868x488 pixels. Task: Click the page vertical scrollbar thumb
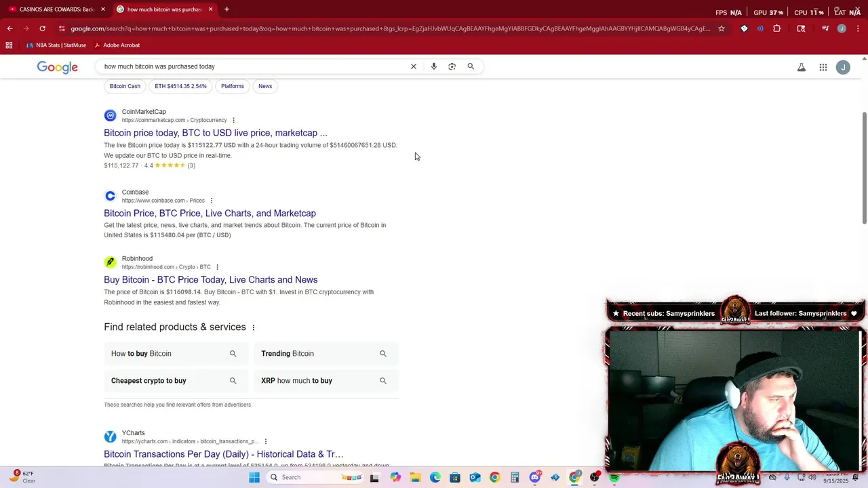864,168
